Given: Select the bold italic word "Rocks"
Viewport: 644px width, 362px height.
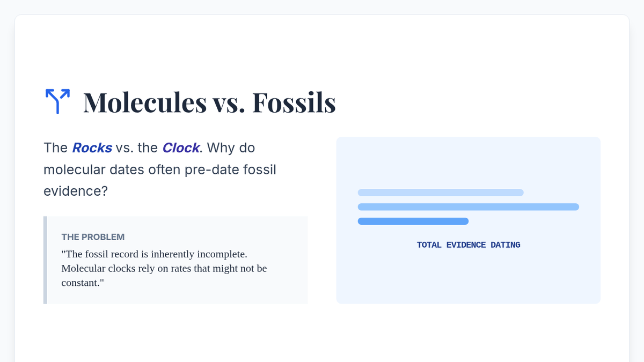Looking at the screenshot, I should click(x=92, y=148).
